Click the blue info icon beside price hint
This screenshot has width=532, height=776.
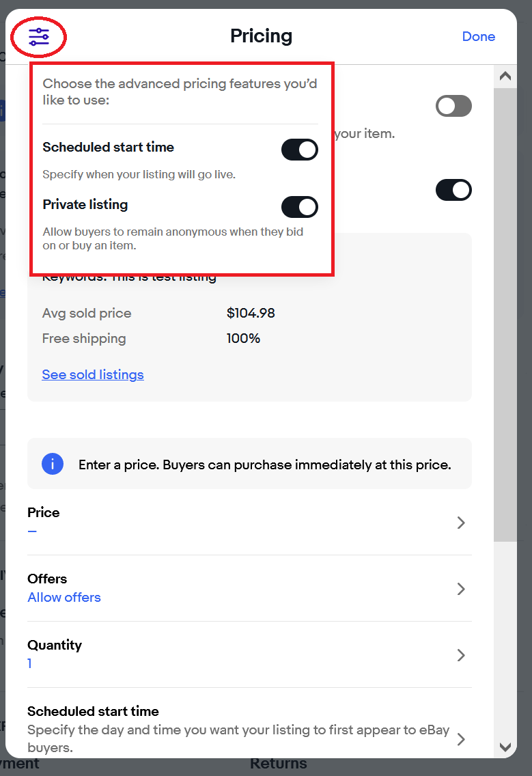[x=53, y=465]
